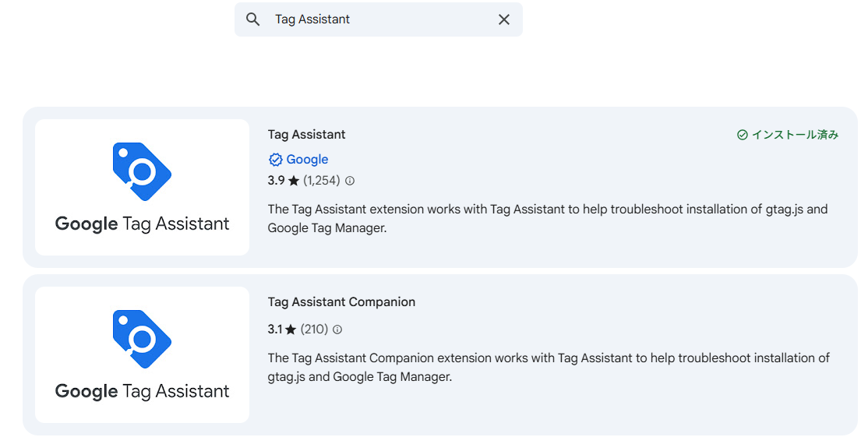The height and width of the screenshot is (437, 868).
Task: Click the magnifier search icon
Action: point(253,19)
